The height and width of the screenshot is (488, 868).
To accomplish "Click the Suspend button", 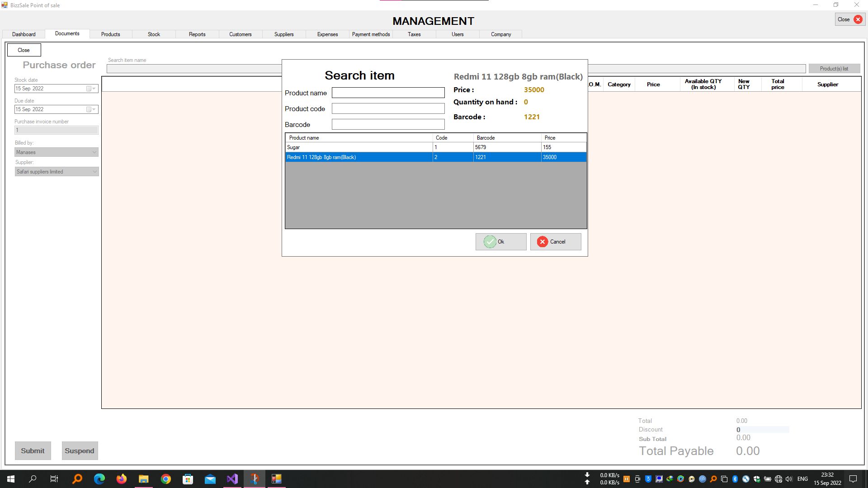I will (x=80, y=450).
